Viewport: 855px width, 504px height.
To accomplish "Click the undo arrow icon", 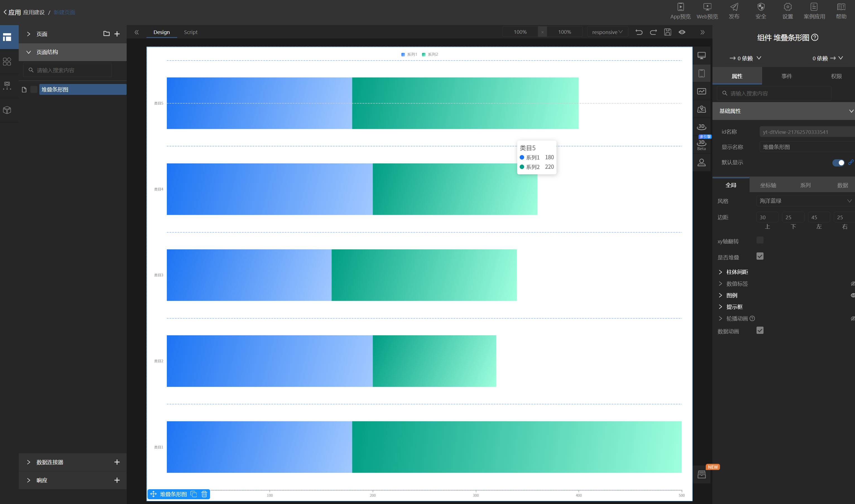I will click(639, 32).
